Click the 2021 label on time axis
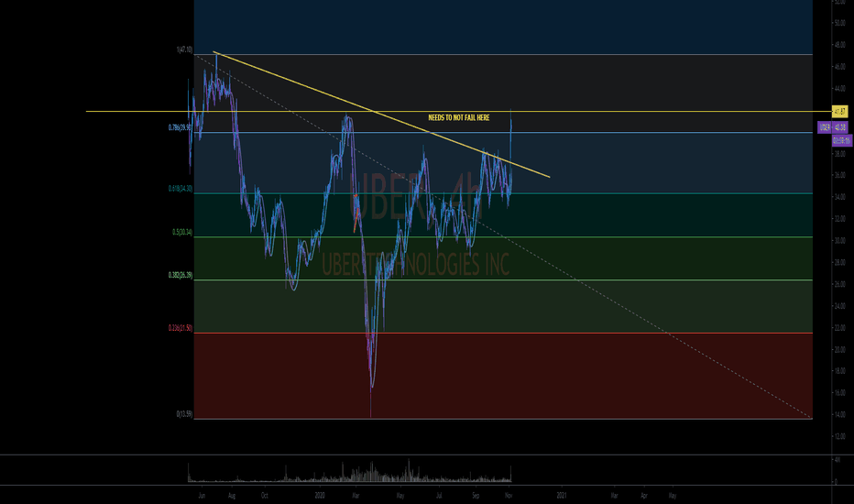This screenshot has height=504, width=854. (562, 496)
